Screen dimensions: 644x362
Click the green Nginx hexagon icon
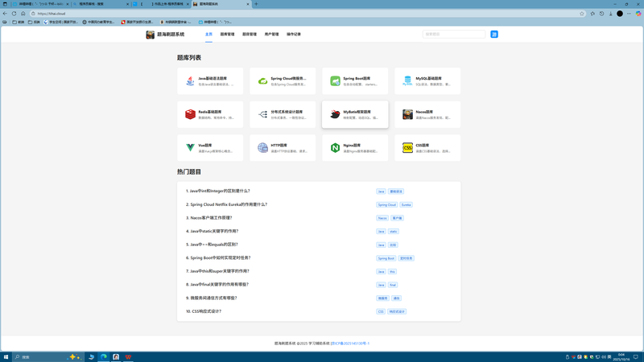(335, 148)
